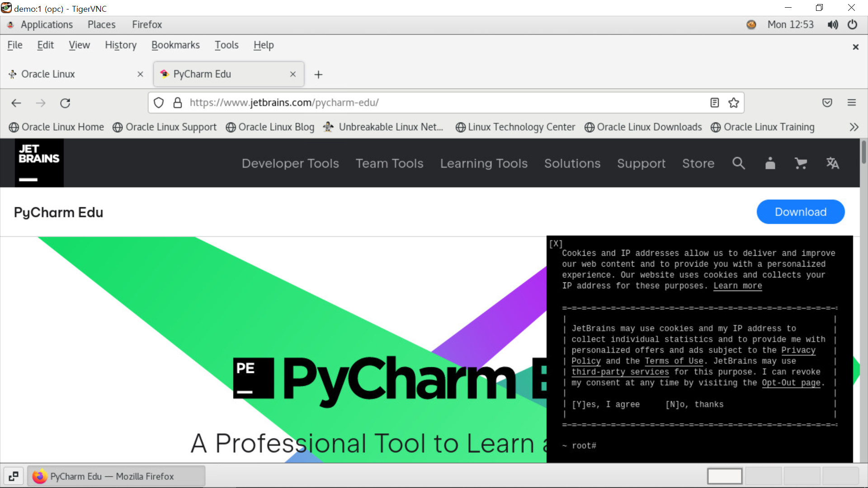Image resolution: width=868 pixels, height=488 pixels.
Task: Open the Oracle Linux Home bookmark
Action: 57,127
